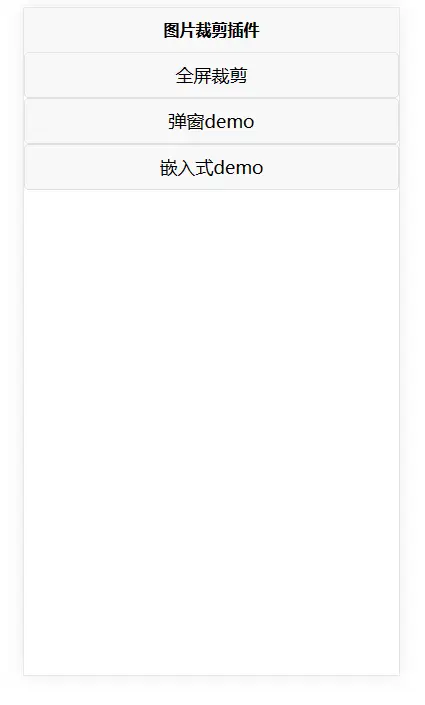The height and width of the screenshot is (705, 425).
Task: Click the 弹窗demo button
Action: coord(211,121)
